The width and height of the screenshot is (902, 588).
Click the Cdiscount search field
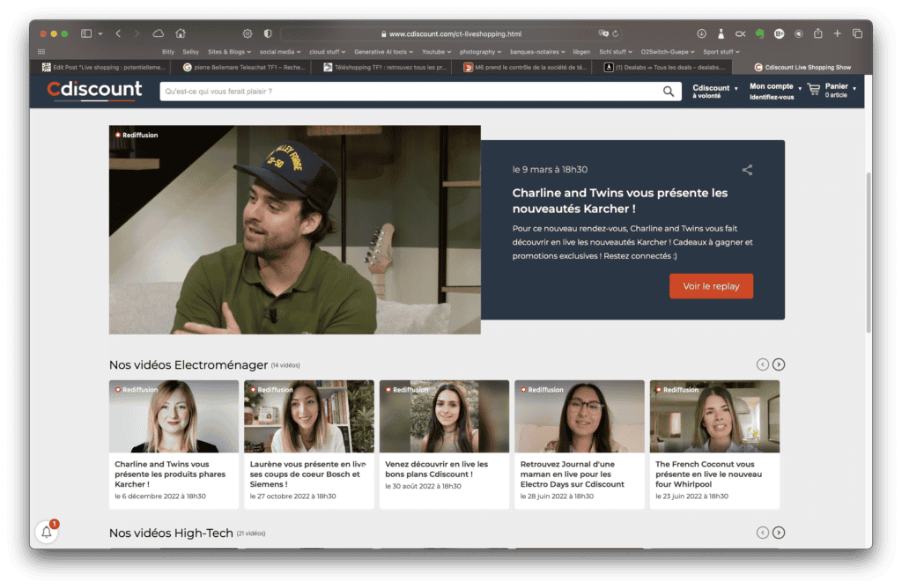click(410, 91)
